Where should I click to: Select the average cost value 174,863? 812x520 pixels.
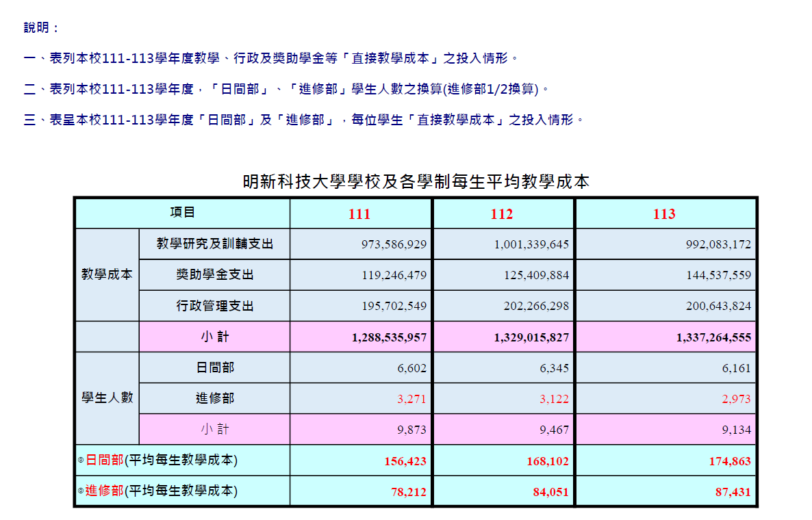coord(729,461)
